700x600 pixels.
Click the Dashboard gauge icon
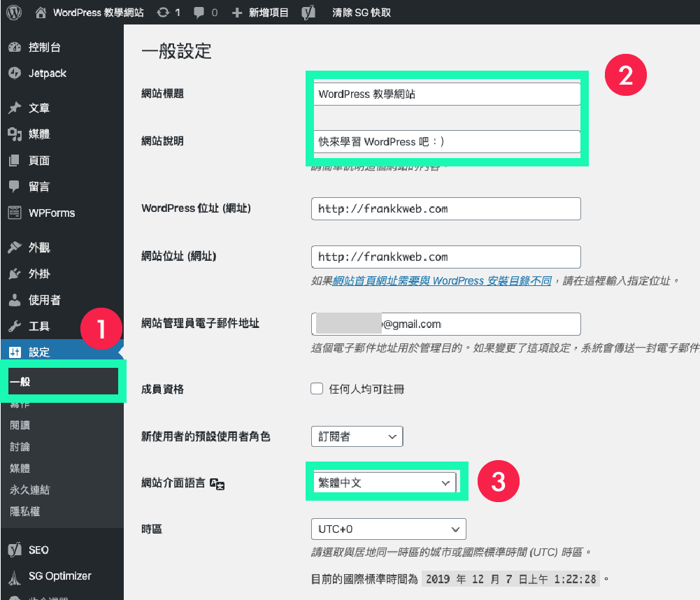[x=15, y=47]
